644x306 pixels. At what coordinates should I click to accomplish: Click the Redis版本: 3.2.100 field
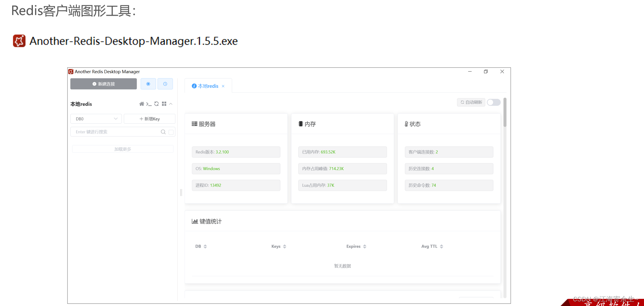pos(236,152)
